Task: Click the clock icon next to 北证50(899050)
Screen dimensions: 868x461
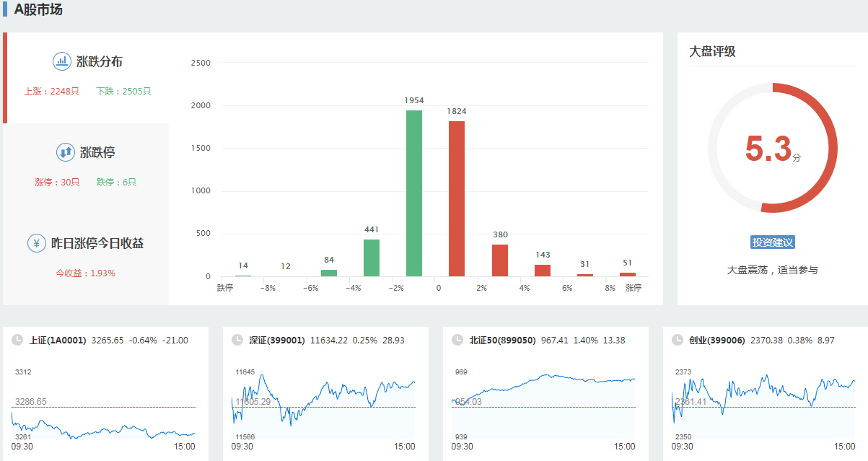Action: pos(456,340)
